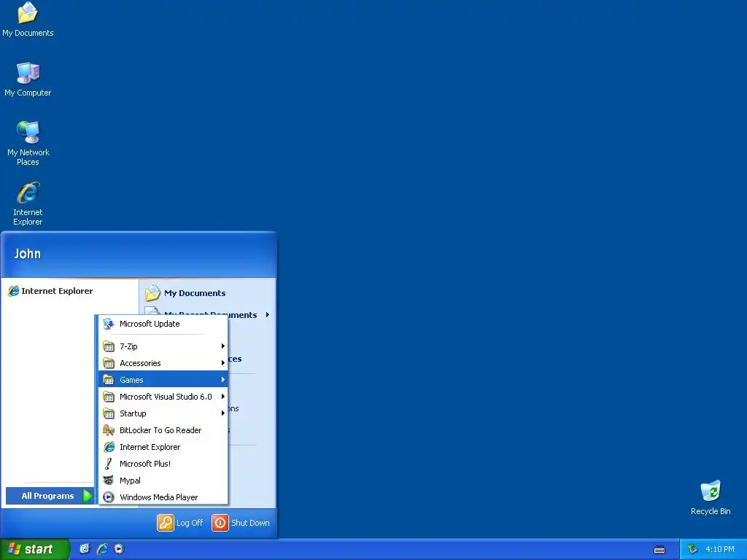Open Microsoft Plus! from programs list

point(163,464)
